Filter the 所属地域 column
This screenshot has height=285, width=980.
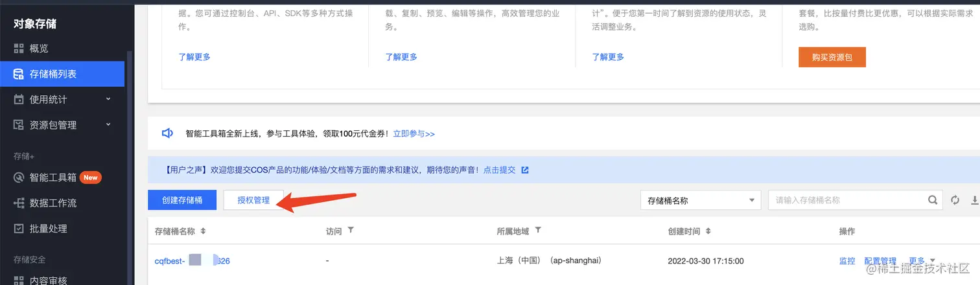point(538,231)
